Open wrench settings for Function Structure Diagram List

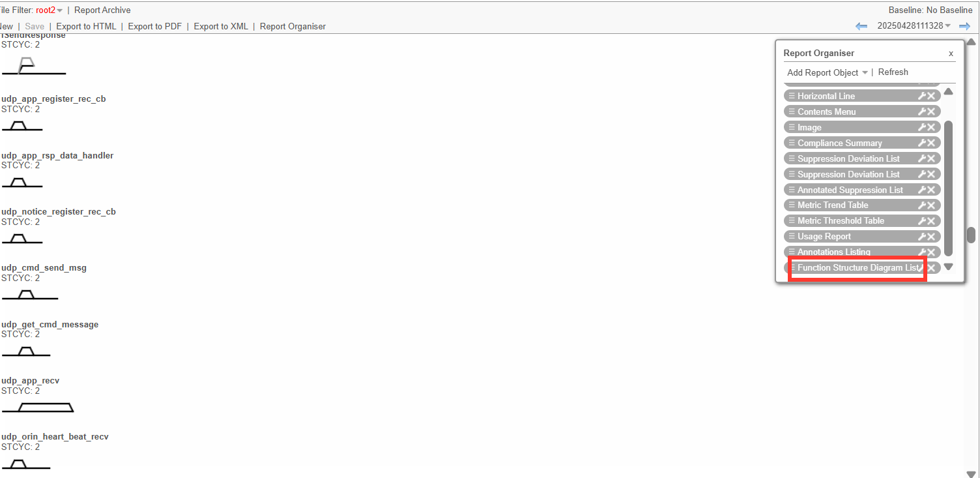(922, 267)
